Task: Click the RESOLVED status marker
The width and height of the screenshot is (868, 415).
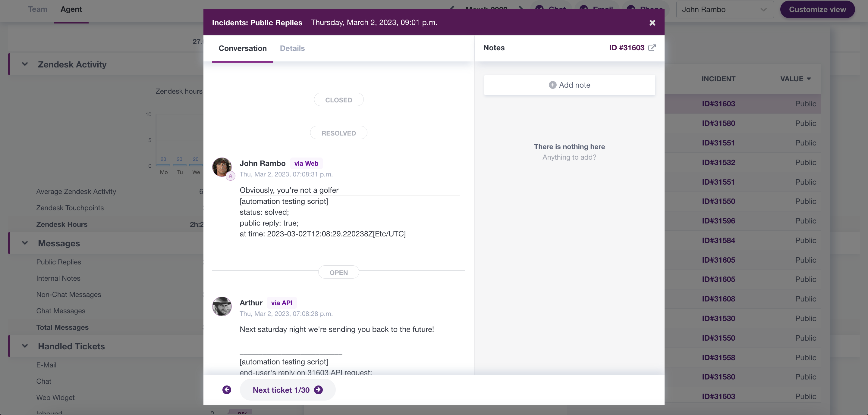Action: click(339, 133)
